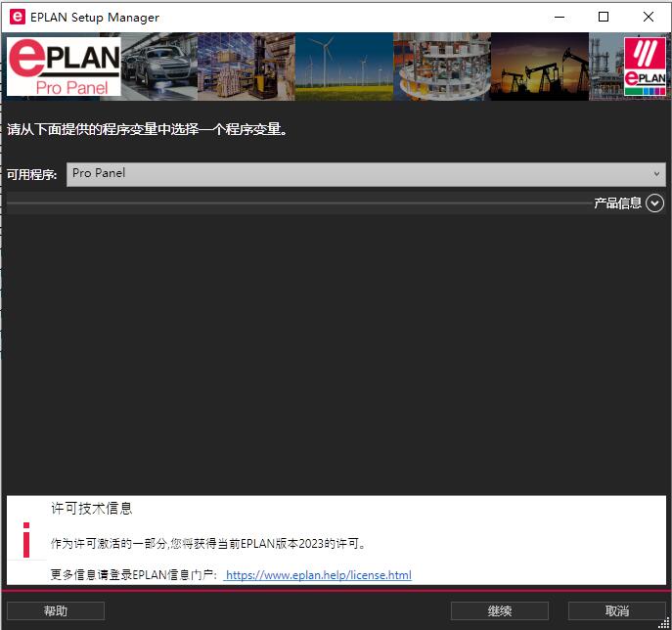
Task: Click the oil pumpjacks banner image
Action: point(540,67)
